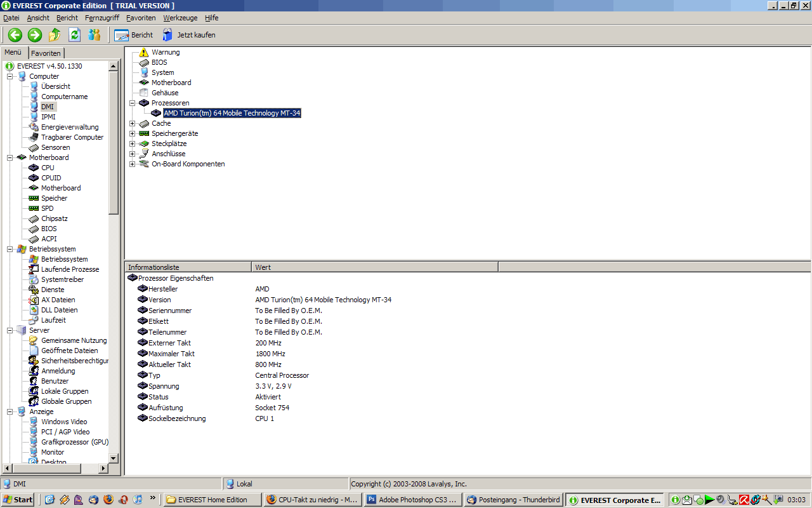
Task: Click the Laufende Prozesse icon
Action: point(34,269)
